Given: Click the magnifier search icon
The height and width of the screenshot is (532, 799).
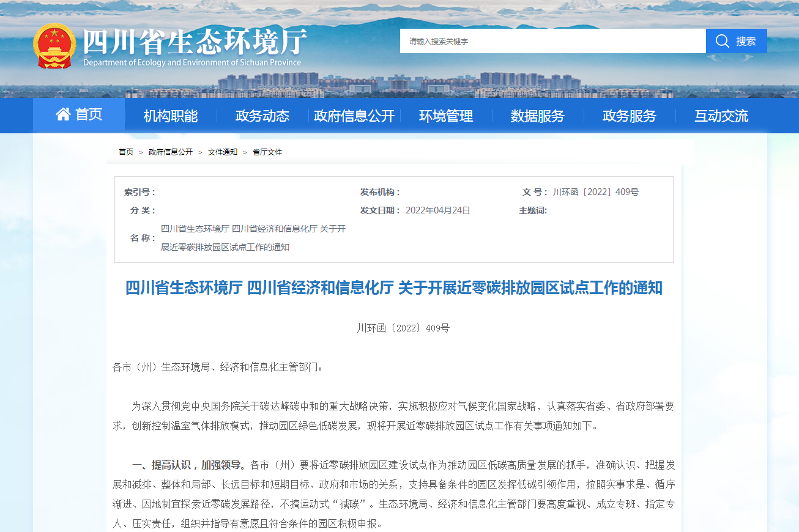Looking at the screenshot, I should click(x=722, y=41).
